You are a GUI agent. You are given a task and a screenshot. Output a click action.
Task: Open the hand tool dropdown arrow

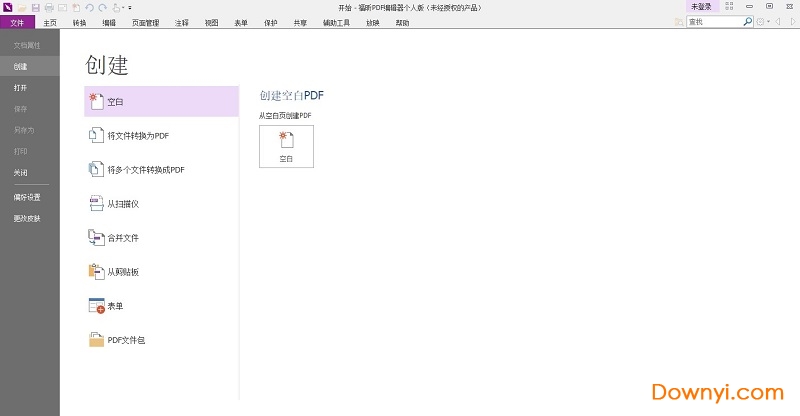pyautogui.click(x=123, y=8)
